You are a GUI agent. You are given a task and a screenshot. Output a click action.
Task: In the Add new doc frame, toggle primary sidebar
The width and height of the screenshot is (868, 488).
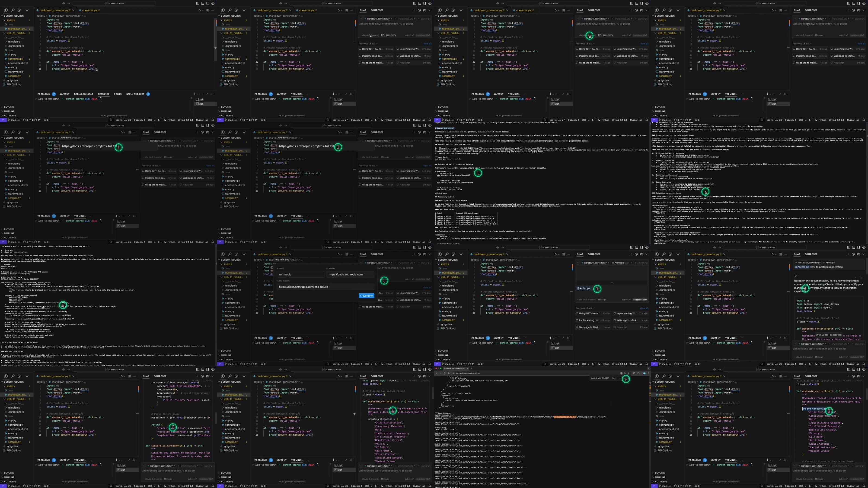(x=415, y=248)
